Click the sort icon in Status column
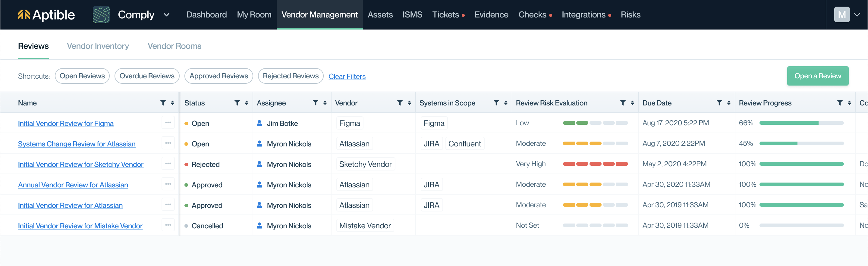 (247, 103)
